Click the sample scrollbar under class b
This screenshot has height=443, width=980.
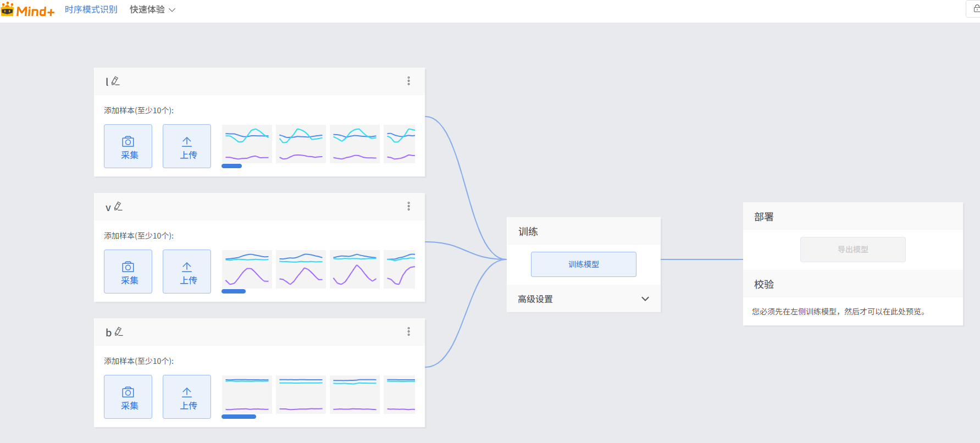(239, 417)
